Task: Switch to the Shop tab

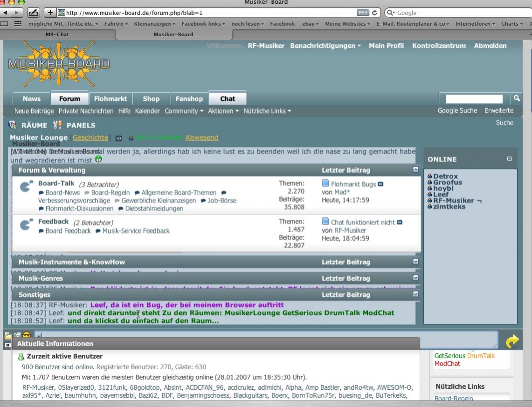Action: tap(151, 99)
